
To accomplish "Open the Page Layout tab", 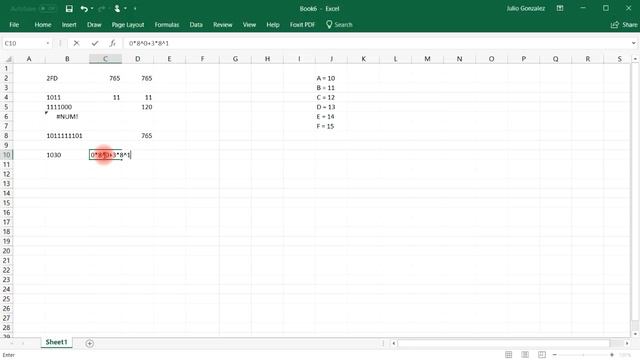I will click(x=128, y=25).
